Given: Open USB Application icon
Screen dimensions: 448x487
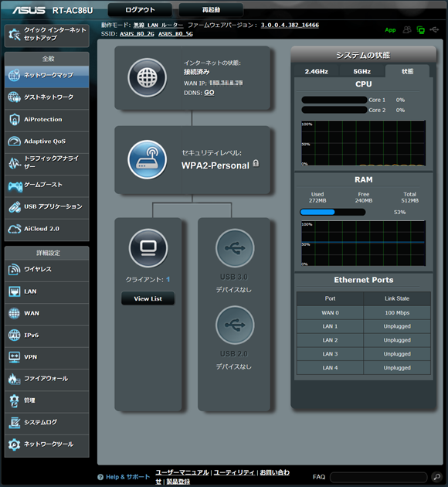Looking at the screenshot, I should tap(14, 207).
